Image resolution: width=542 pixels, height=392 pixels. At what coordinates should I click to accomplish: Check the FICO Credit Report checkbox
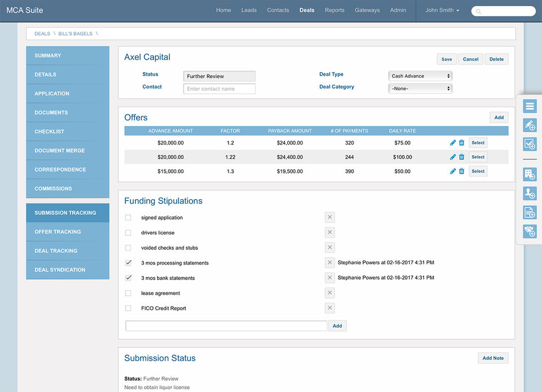point(128,308)
